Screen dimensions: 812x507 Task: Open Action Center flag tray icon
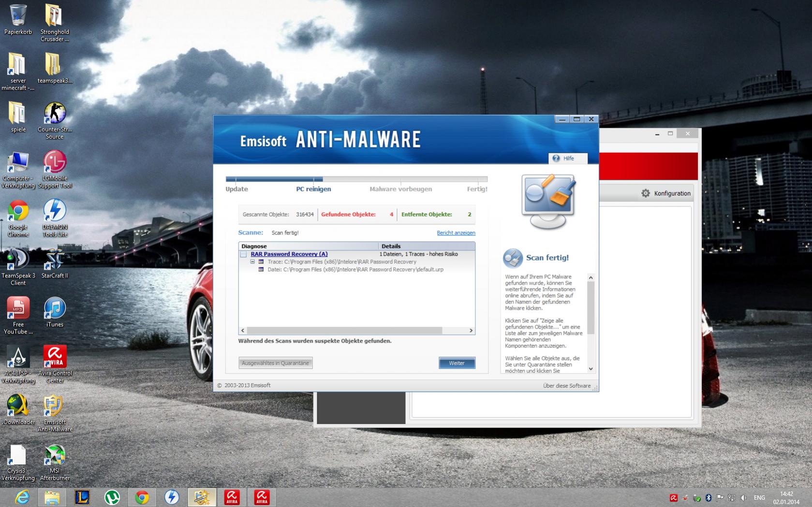tap(720, 498)
